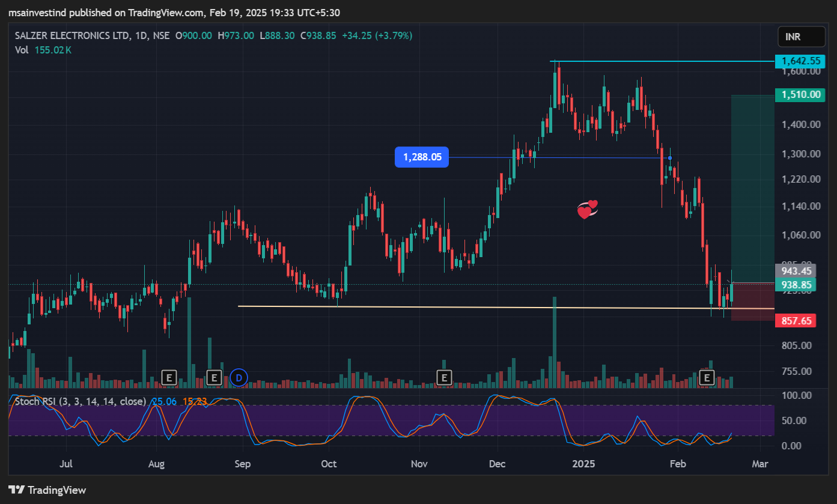Click the 2025 label on time axis
Viewport: 837px width, 504px height.
(x=583, y=464)
